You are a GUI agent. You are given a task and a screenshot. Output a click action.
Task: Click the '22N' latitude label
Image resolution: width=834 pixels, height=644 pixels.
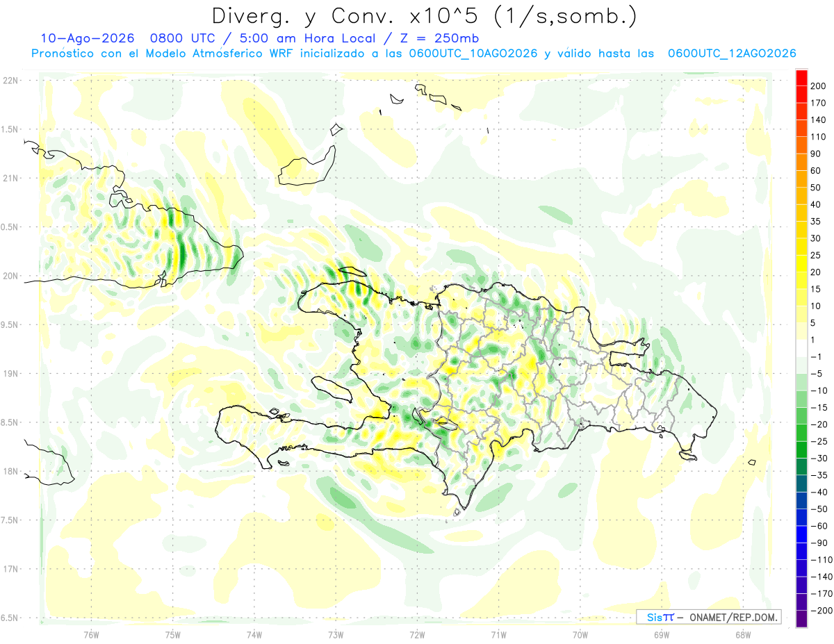10,81
